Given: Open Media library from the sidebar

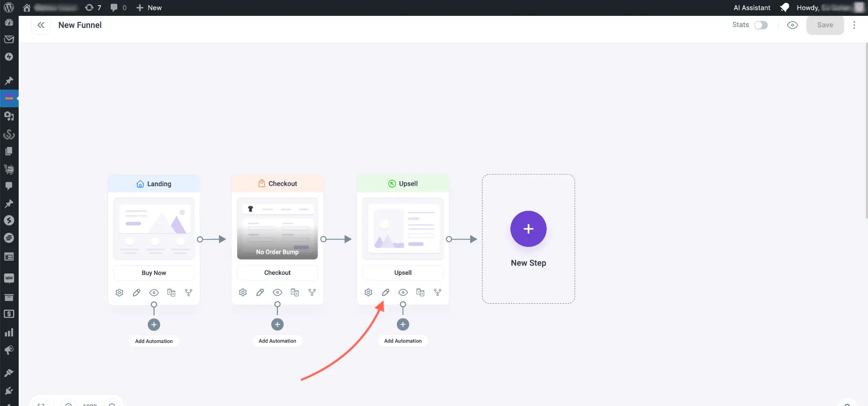Looking at the screenshot, I should click(x=9, y=116).
